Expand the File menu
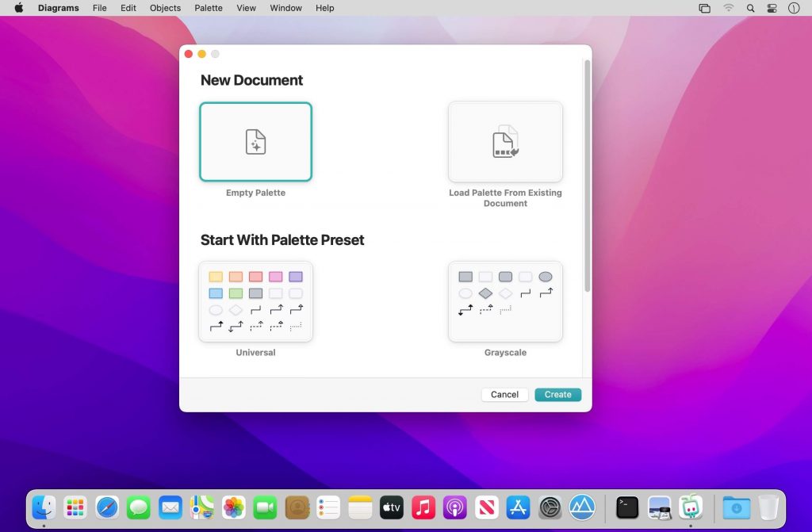Screen dimensions: 812x532 point(99,8)
